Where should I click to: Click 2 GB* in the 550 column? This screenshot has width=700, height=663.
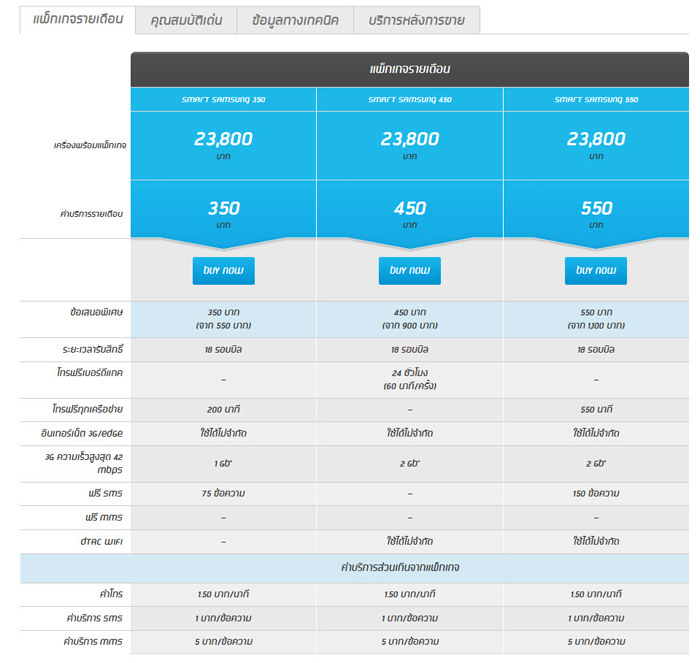pyautogui.click(x=596, y=463)
